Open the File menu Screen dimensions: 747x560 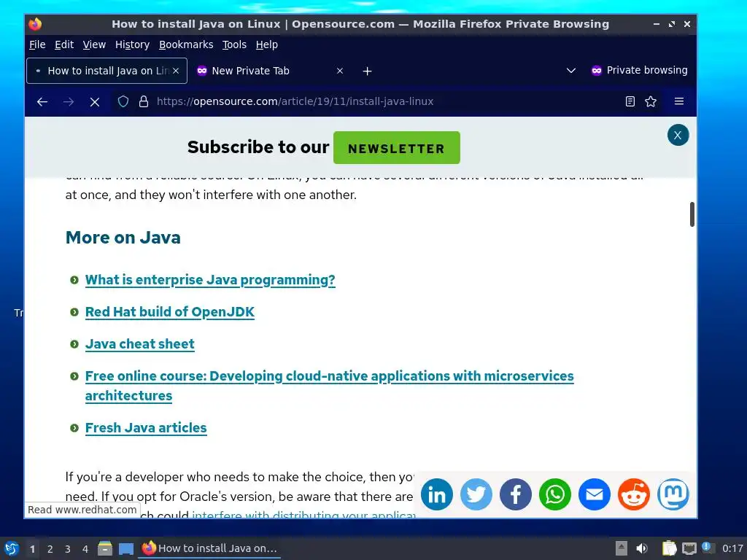pos(37,44)
